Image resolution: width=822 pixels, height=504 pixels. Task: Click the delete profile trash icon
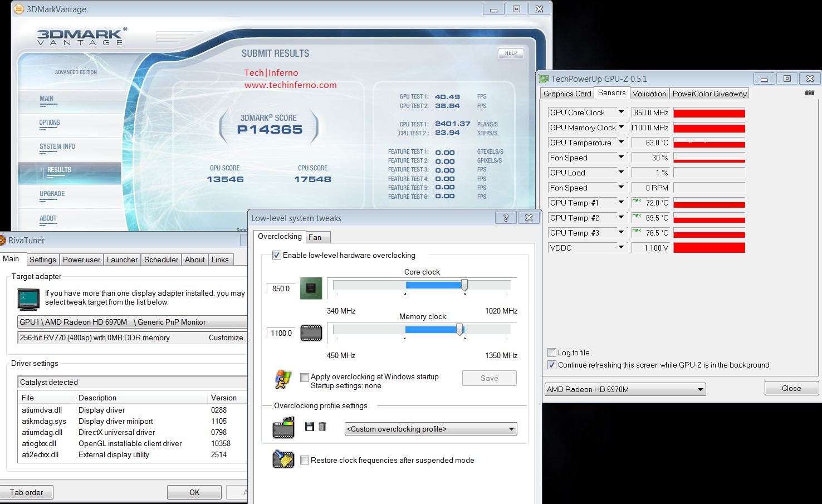[322, 427]
